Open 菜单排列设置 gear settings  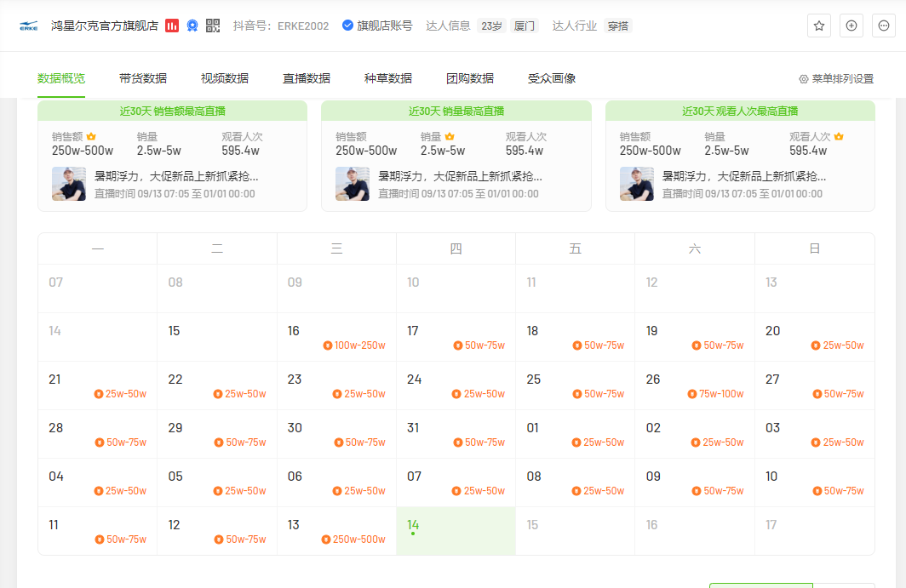point(836,78)
